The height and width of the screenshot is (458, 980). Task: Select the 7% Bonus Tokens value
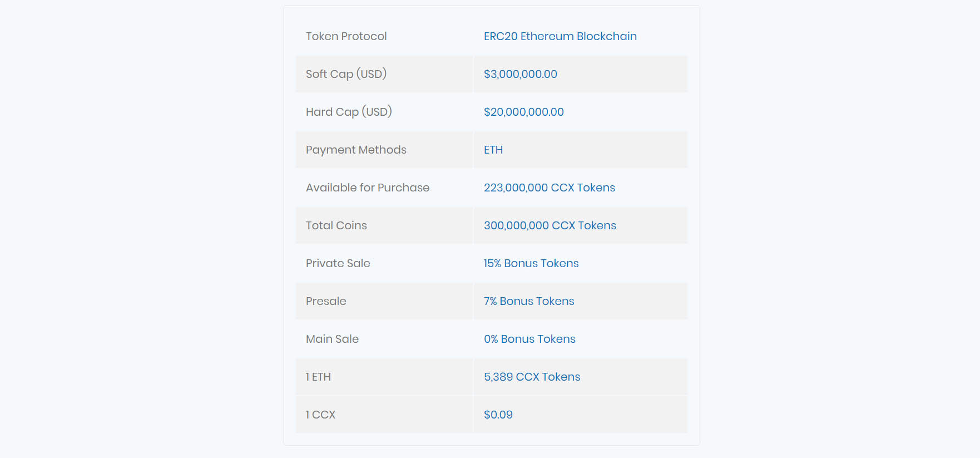[x=529, y=301]
